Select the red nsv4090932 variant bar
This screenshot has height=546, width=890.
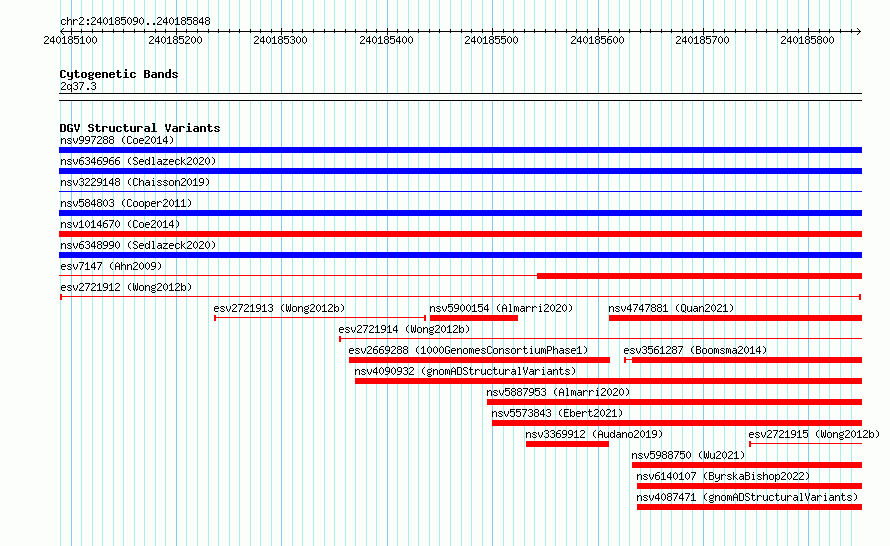click(608, 381)
